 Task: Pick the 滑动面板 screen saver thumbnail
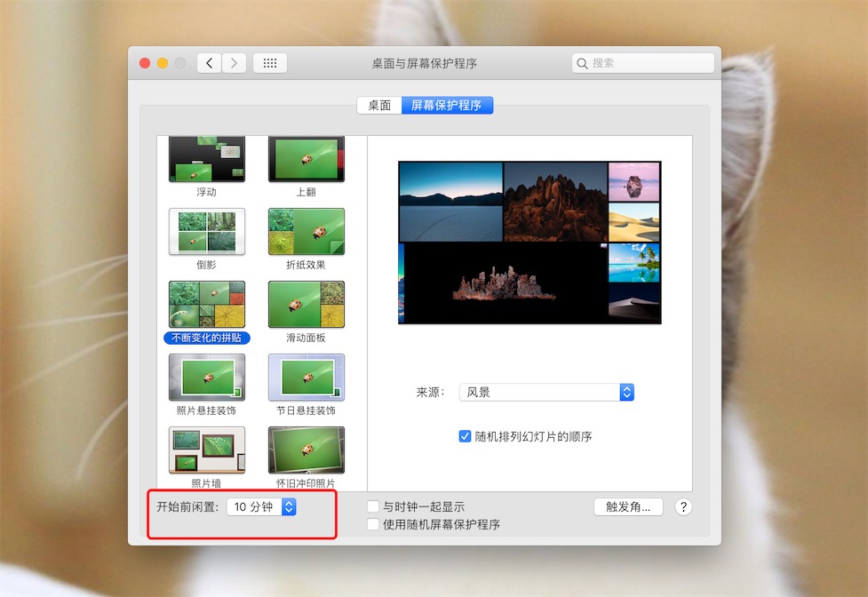point(307,305)
